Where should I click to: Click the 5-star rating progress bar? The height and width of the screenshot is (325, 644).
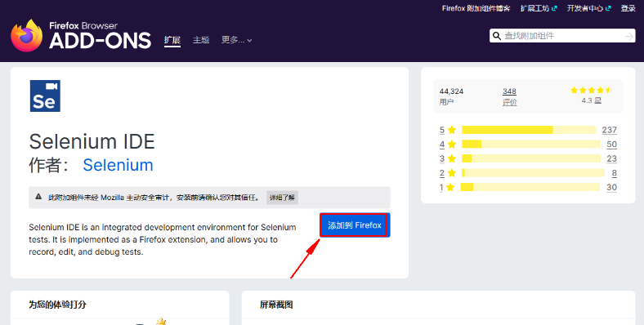(x=529, y=130)
